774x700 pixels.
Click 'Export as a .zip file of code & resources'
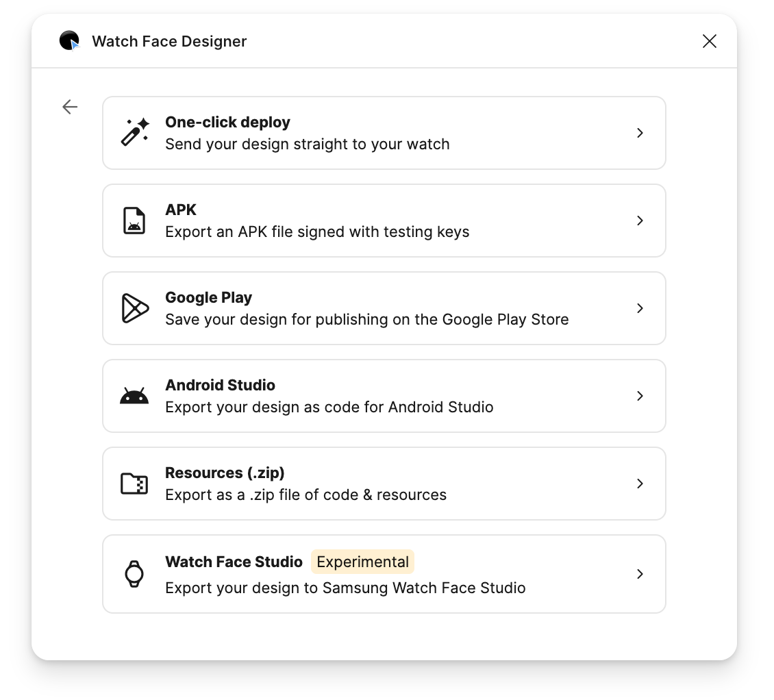(306, 495)
